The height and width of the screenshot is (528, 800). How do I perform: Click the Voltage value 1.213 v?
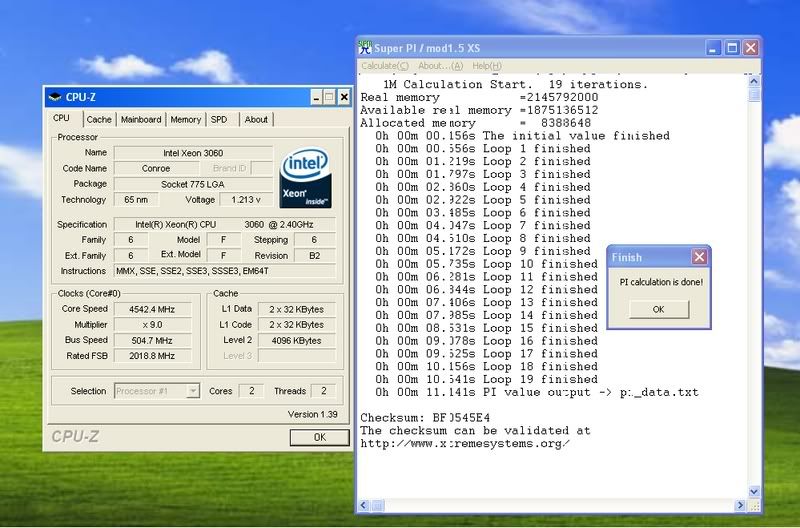[246, 199]
